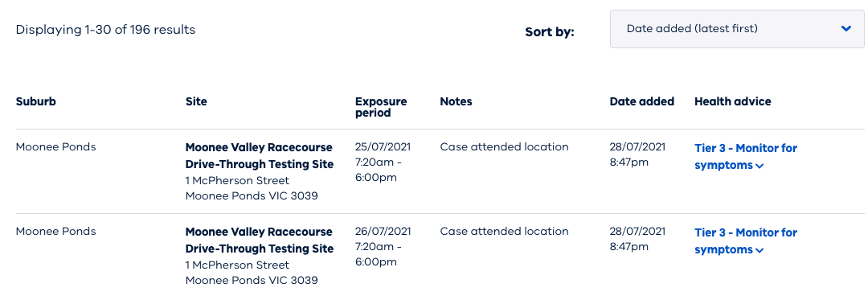The image size is (868, 296).
Task: Select the first row's Moonee Ponds suburb cell
Action: pyautogui.click(x=56, y=147)
